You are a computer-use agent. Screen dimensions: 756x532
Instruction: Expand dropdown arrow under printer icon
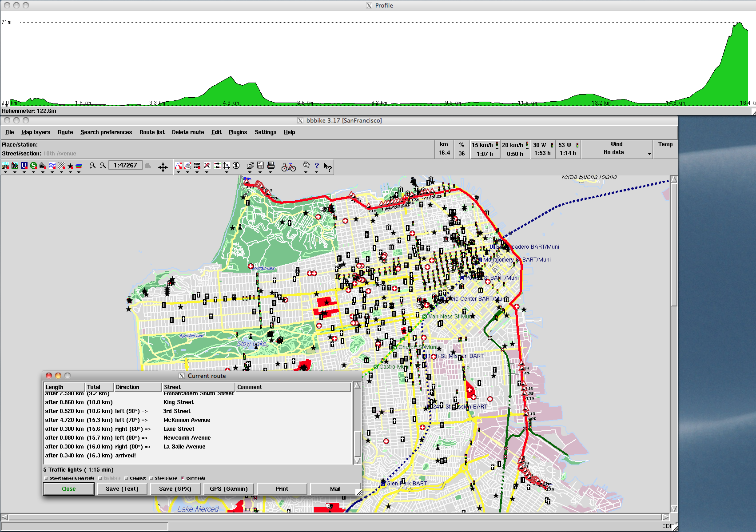tap(270, 172)
